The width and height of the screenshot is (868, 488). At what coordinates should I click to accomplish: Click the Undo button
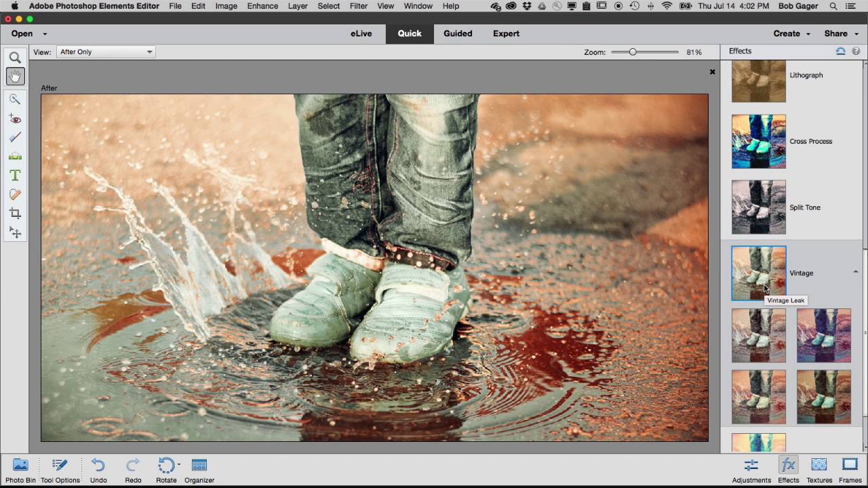pyautogui.click(x=98, y=470)
